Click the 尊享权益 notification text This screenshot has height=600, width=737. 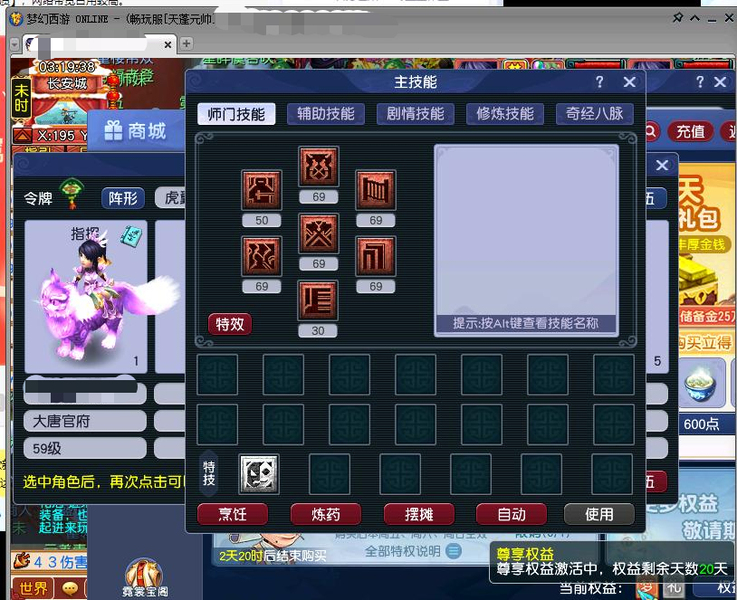pyautogui.click(x=525, y=554)
